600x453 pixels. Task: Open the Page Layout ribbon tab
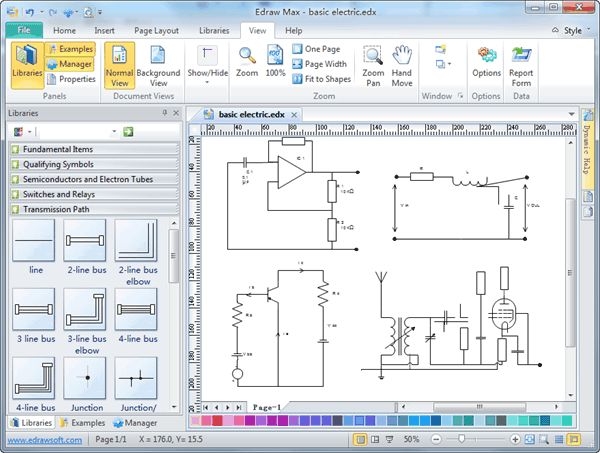158,30
